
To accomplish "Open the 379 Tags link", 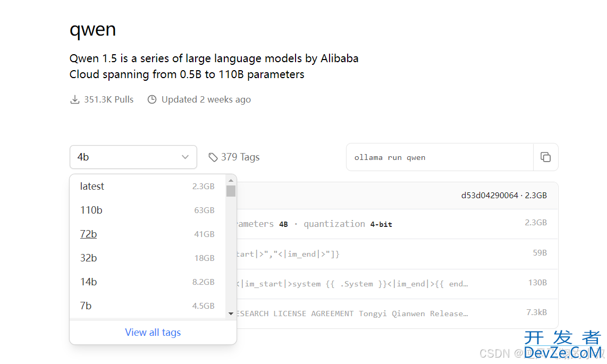I will pyautogui.click(x=234, y=157).
